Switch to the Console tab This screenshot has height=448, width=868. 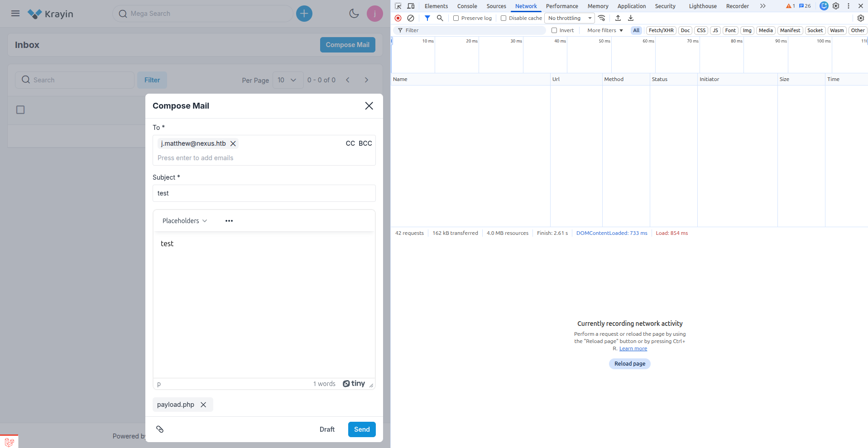(x=467, y=6)
